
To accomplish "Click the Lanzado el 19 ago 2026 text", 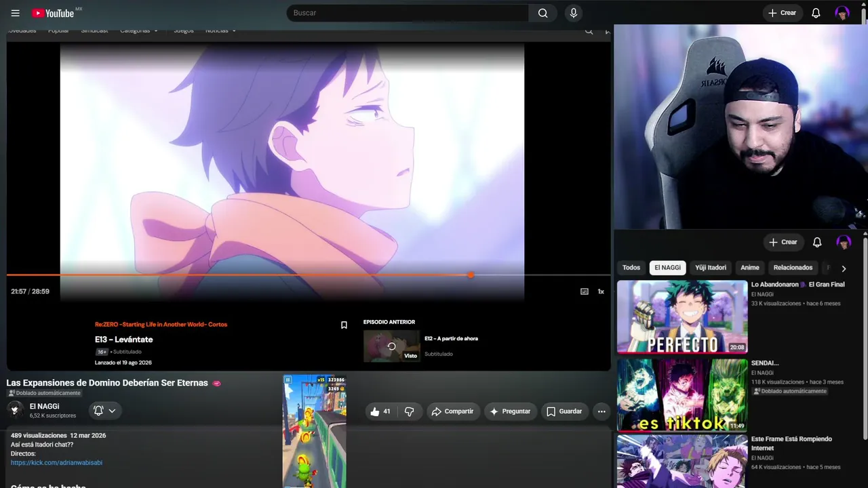I will (x=123, y=363).
